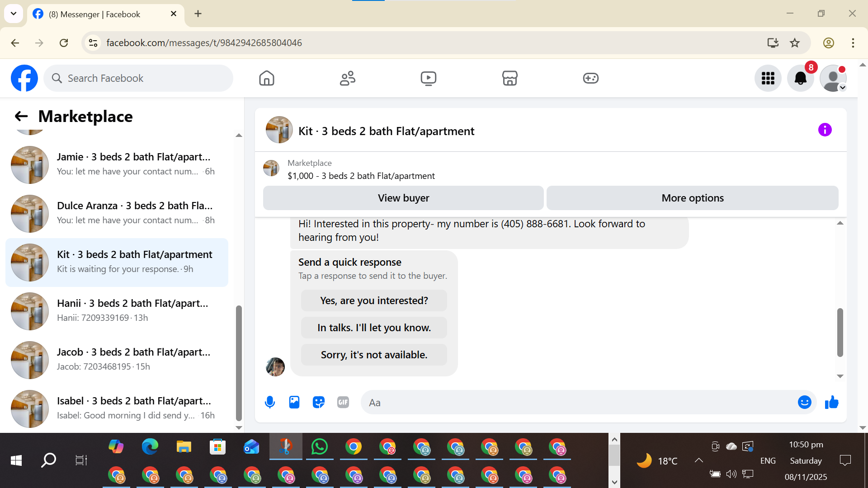
Task: Open the Chrome tab search dropdown
Action: 14,14
